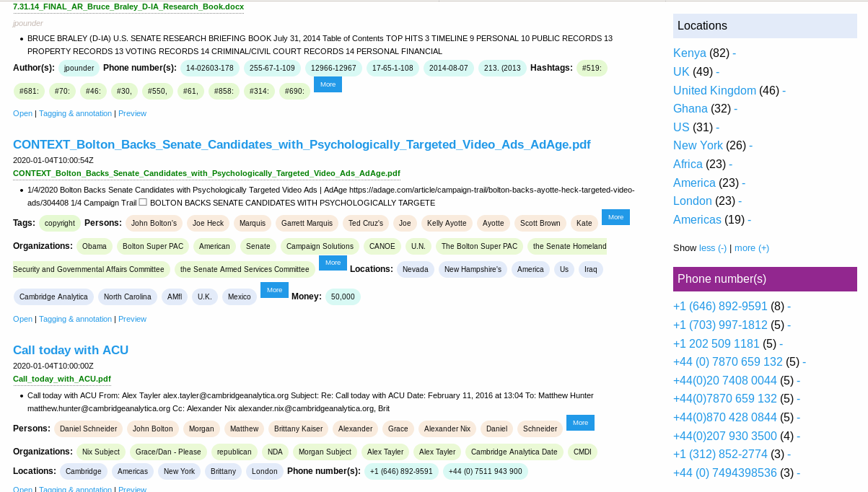Click the Campaign Solutions organization tag

[x=320, y=247]
